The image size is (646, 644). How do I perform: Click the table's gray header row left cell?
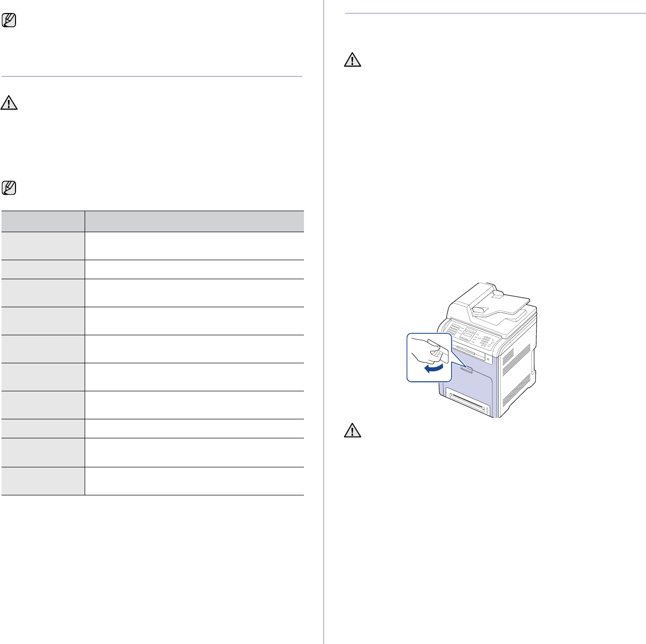pos(43,221)
